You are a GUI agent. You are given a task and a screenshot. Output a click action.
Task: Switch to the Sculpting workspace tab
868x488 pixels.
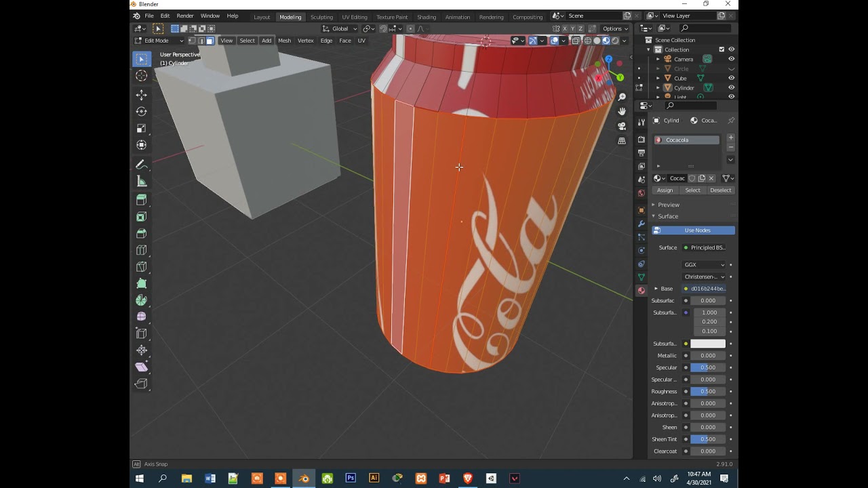point(321,17)
